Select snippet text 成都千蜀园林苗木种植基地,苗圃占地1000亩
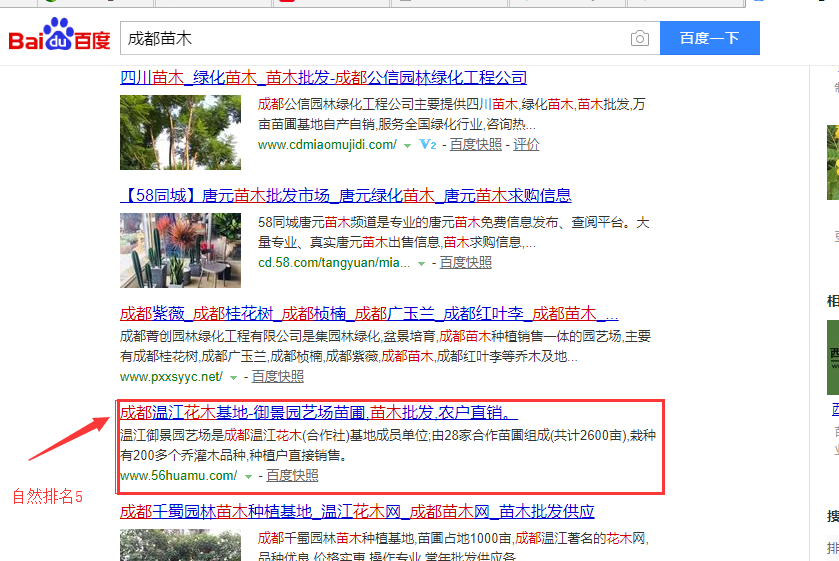839x561 pixels. tap(385, 539)
